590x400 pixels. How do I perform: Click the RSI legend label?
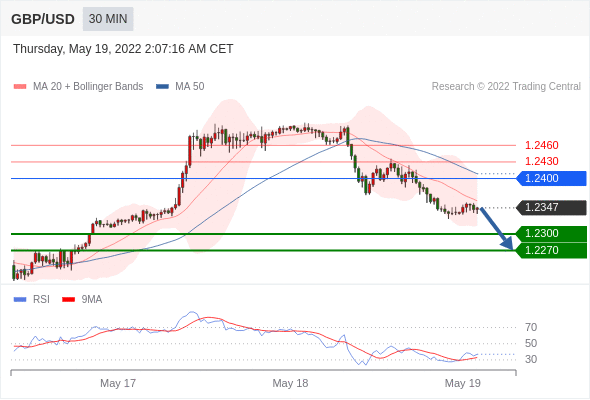(x=41, y=300)
